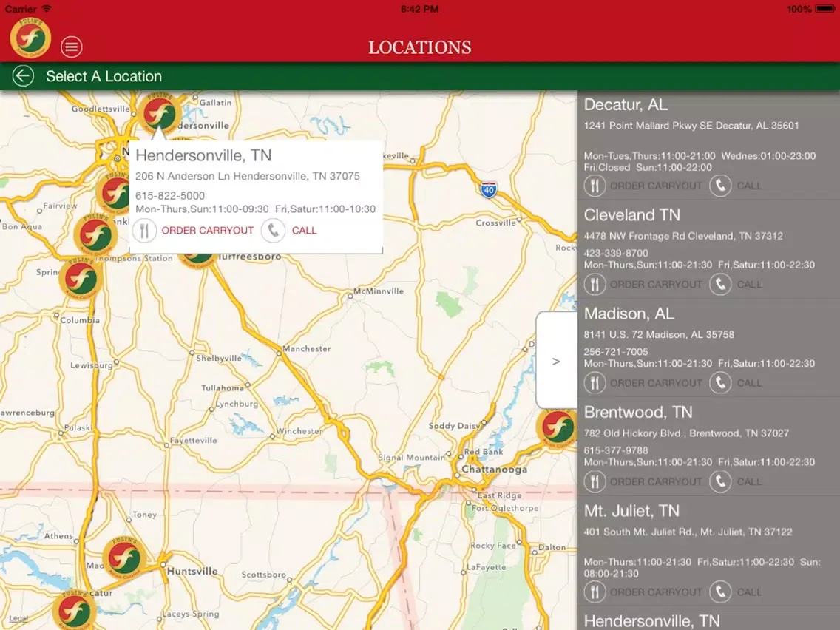This screenshot has width=840, height=630.
Task: Tap the phone icon for Decatur, AL
Action: tap(720, 186)
